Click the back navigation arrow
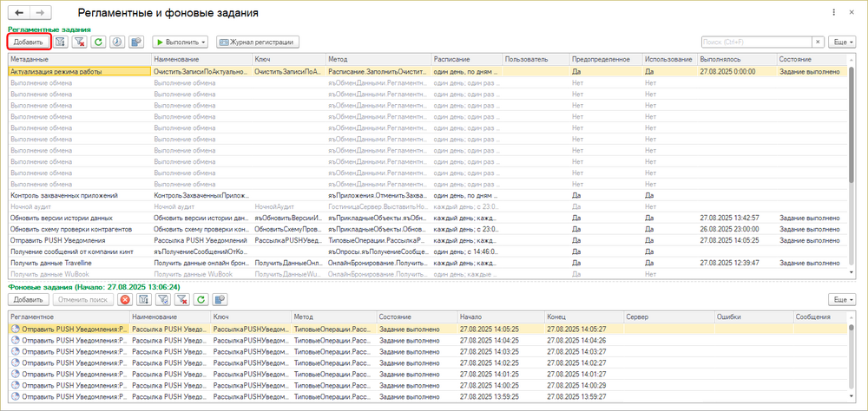The image size is (868, 411). point(20,13)
